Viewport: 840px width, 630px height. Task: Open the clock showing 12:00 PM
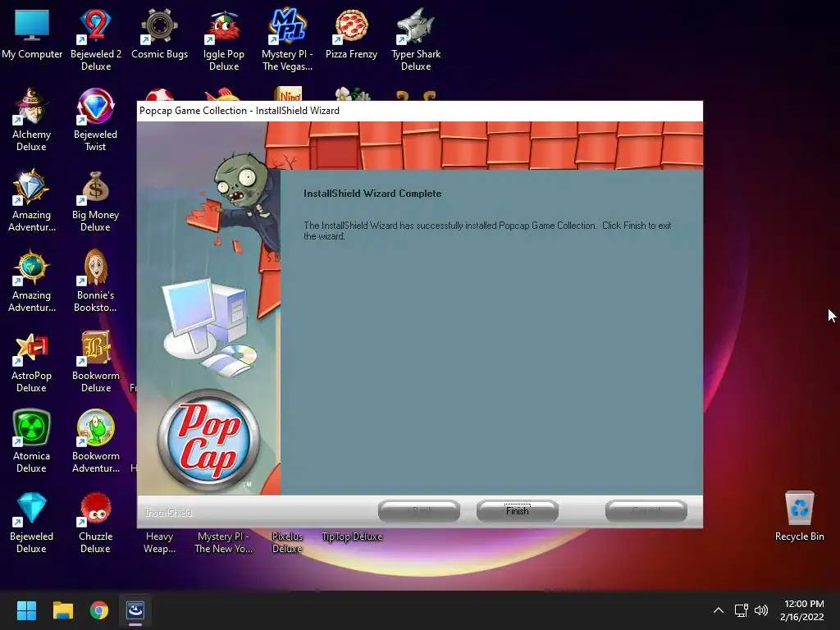[x=802, y=610]
